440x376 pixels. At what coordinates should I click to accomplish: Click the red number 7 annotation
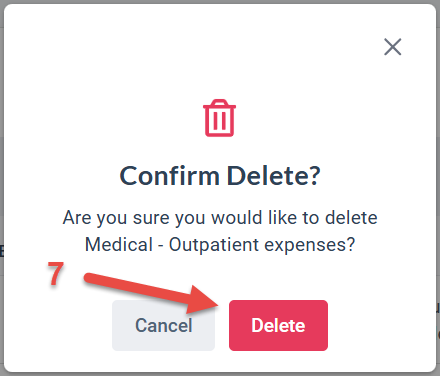click(55, 274)
